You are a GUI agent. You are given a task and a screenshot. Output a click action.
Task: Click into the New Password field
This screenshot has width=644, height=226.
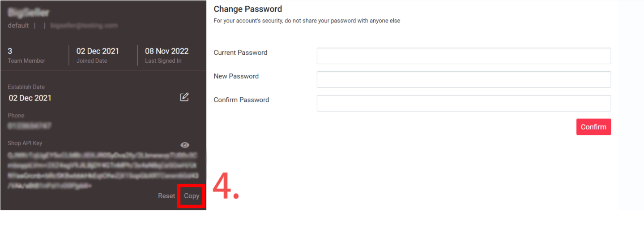click(x=464, y=80)
